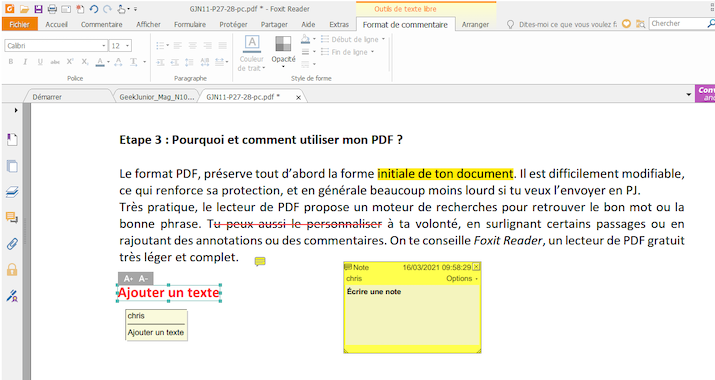Open the Digital Signatures panel icon
This screenshot has height=380, width=715.
[12, 296]
